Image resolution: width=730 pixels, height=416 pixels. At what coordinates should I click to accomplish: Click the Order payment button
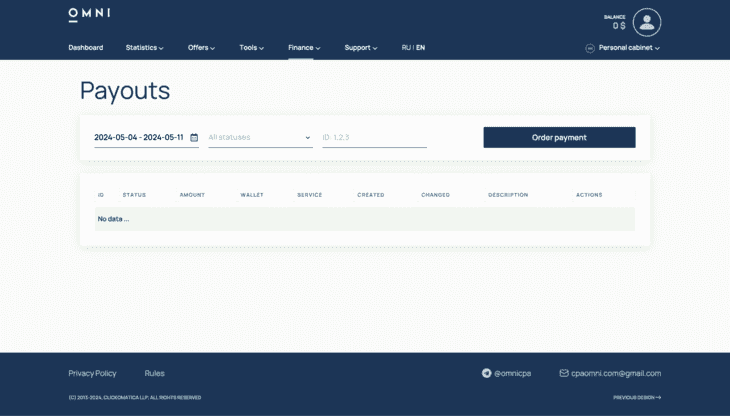pos(559,137)
